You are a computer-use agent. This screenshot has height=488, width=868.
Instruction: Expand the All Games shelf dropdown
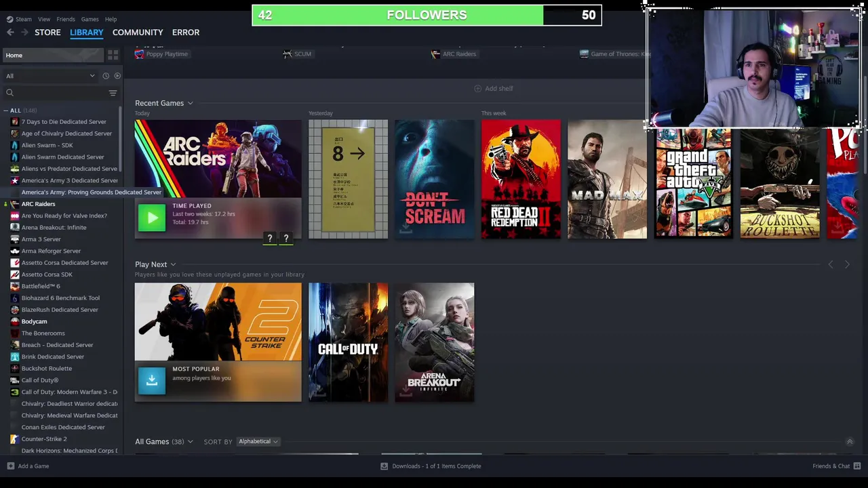click(190, 442)
